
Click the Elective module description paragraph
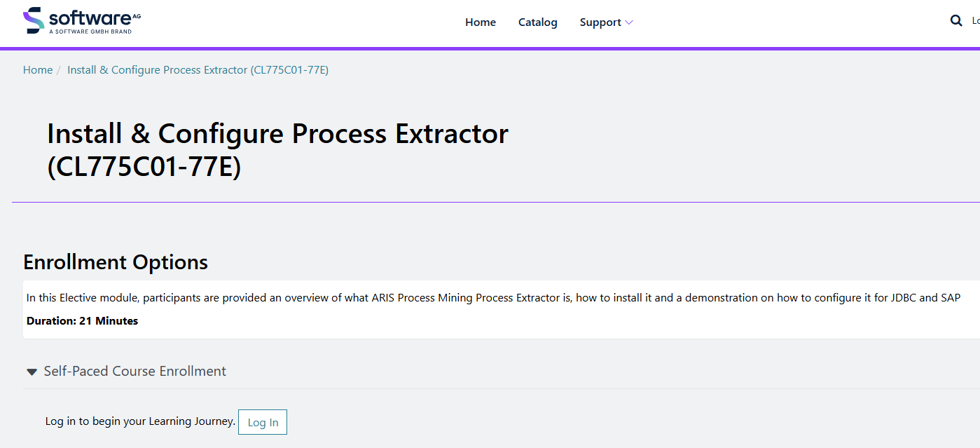pos(493,298)
